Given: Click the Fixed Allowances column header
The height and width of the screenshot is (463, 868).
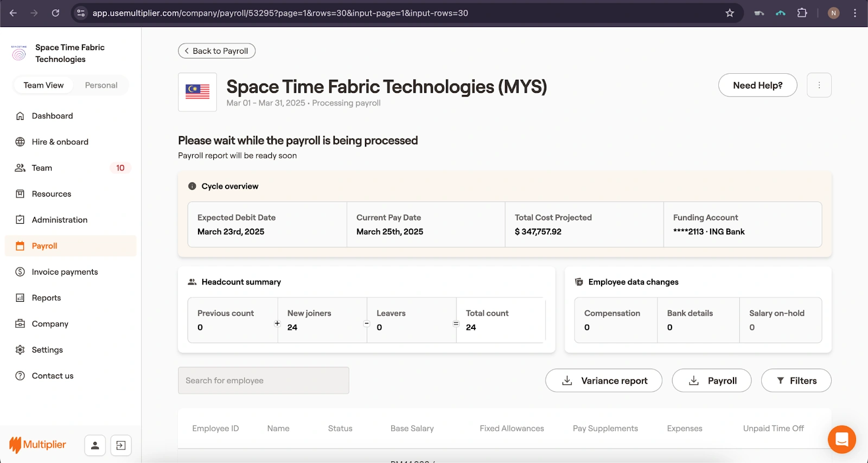Looking at the screenshot, I should tap(512, 428).
